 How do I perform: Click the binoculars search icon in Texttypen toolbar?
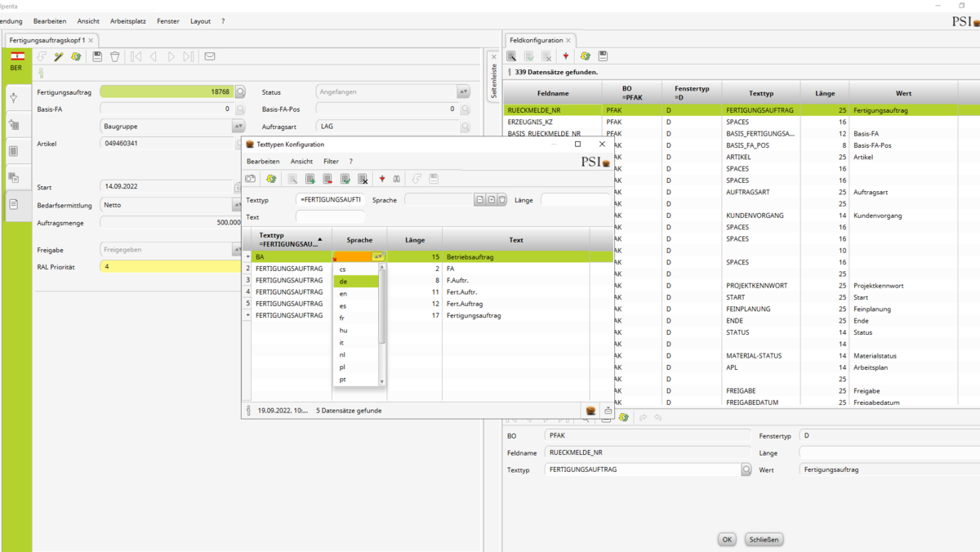point(397,179)
